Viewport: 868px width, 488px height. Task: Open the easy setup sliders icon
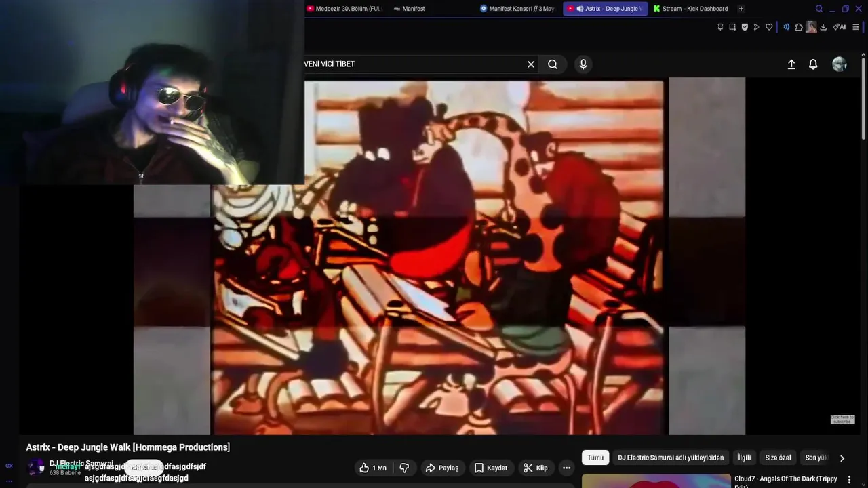point(856,27)
